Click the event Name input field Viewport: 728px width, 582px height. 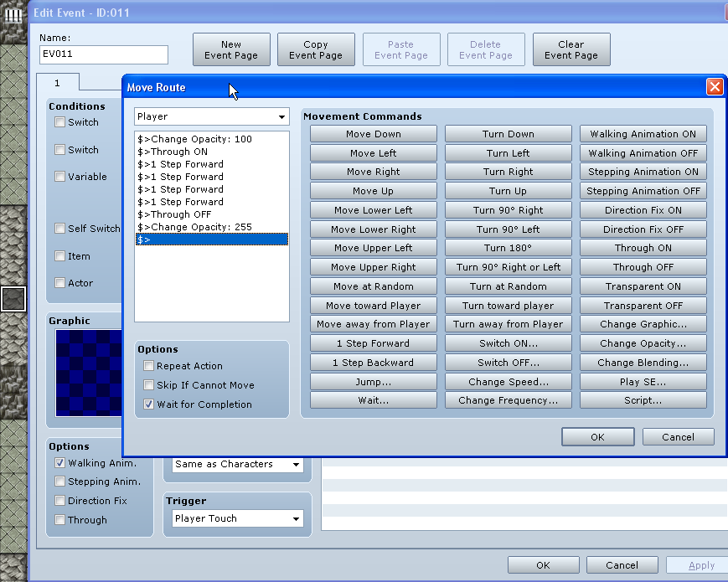click(104, 55)
